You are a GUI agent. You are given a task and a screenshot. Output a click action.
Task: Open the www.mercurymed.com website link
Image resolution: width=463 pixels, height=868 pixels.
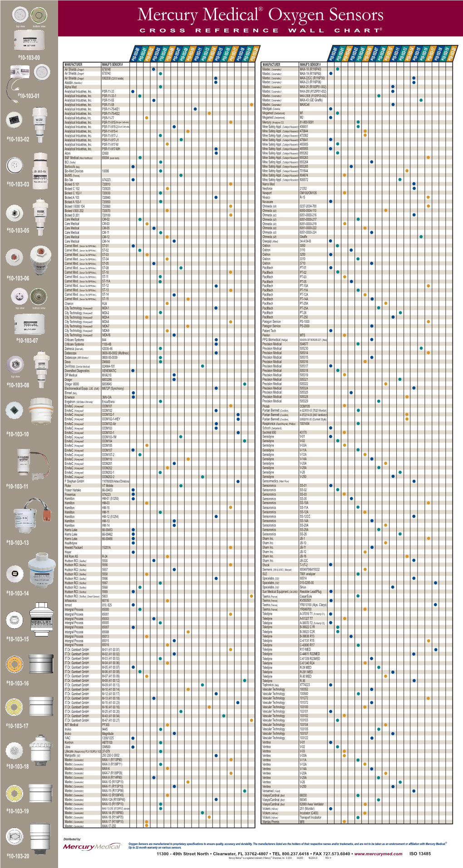378,853
